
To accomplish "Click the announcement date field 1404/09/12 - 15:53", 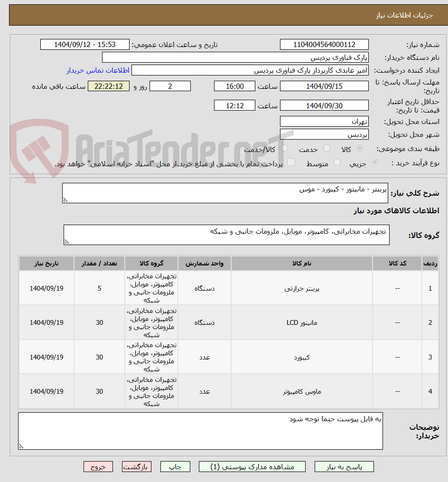I will click(x=85, y=45).
